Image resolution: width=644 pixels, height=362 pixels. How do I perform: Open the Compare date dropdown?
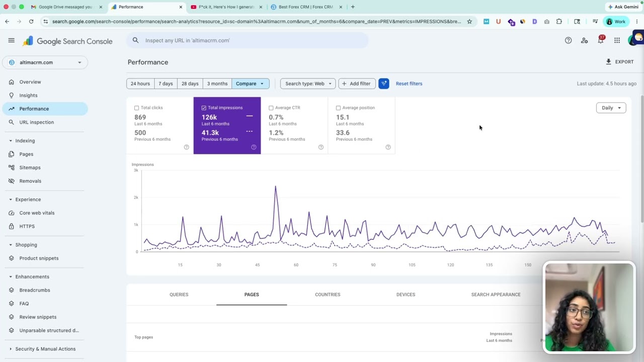(250, 83)
